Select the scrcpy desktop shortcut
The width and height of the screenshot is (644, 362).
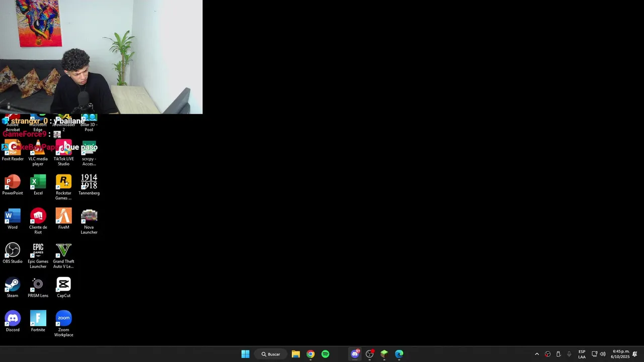click(89, 153)
